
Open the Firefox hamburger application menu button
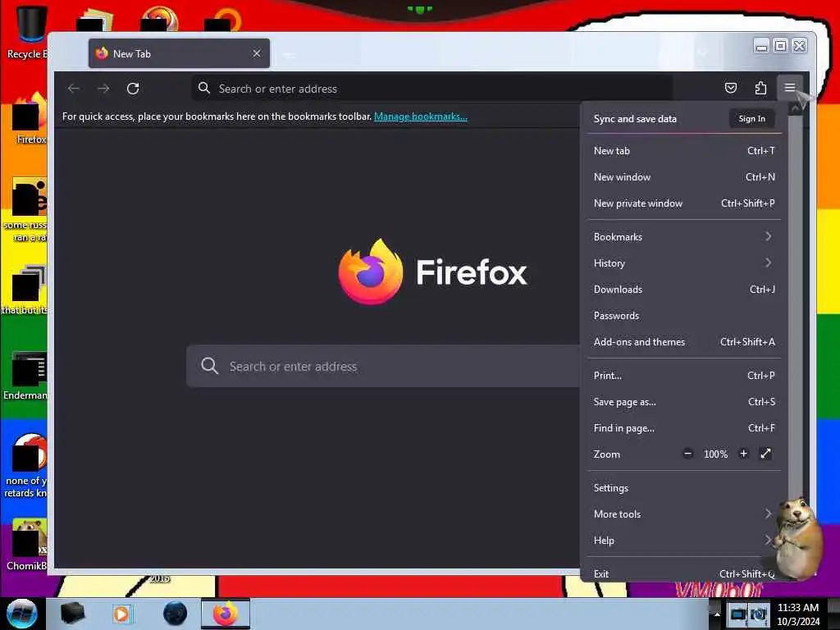point(790,88)
